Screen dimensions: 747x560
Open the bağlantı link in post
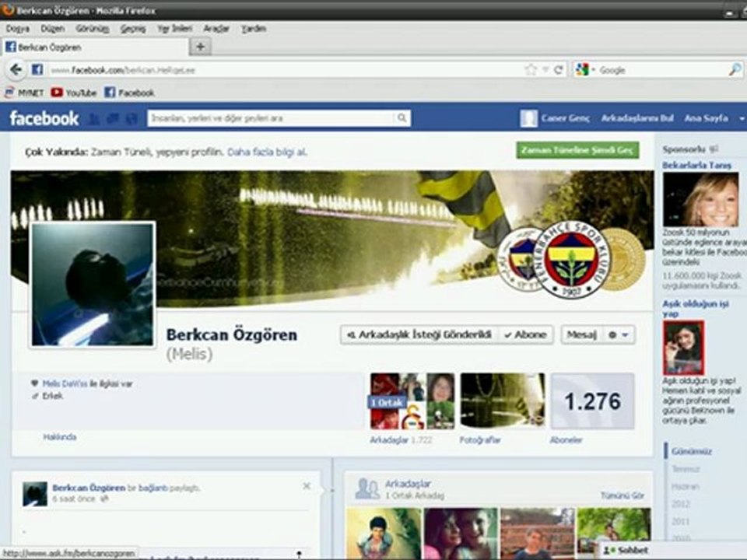pos(153,488)
